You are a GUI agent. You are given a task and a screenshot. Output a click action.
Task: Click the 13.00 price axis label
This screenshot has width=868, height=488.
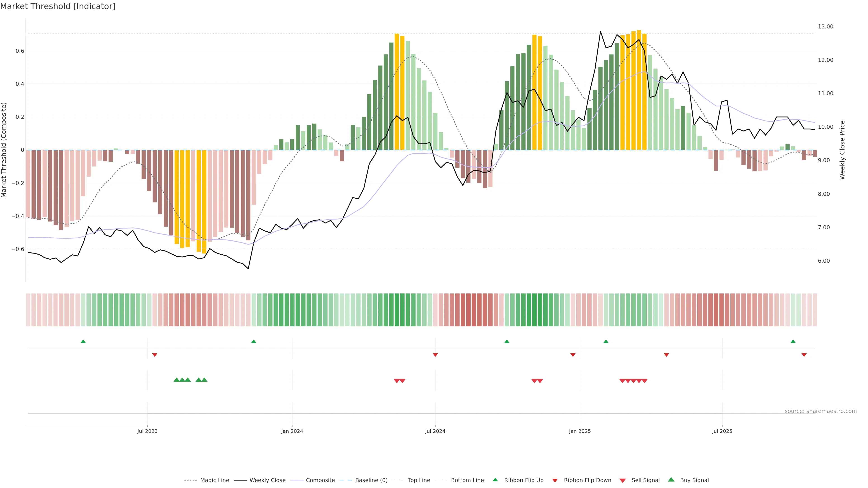(x=826, y=27)
